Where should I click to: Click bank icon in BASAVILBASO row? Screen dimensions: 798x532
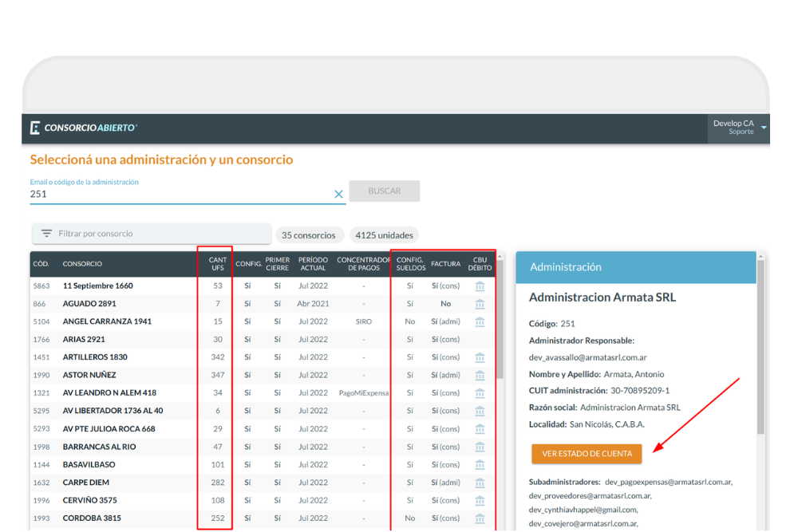click(480, 465)
